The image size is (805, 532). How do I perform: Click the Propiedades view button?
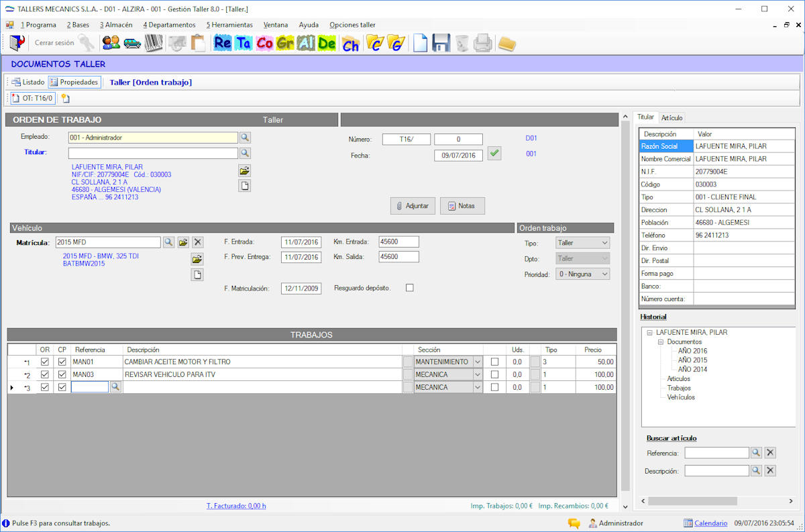coord(74,82)
